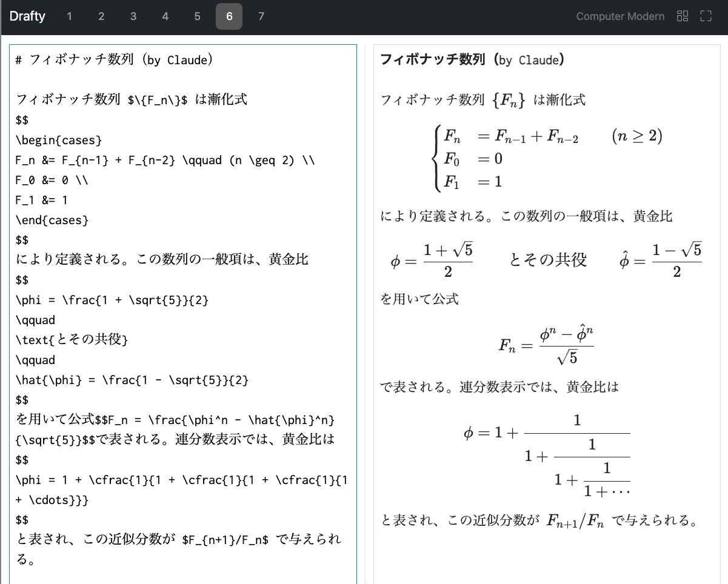Click the Drafty app title
728x584 pixels.
[27, 16]
